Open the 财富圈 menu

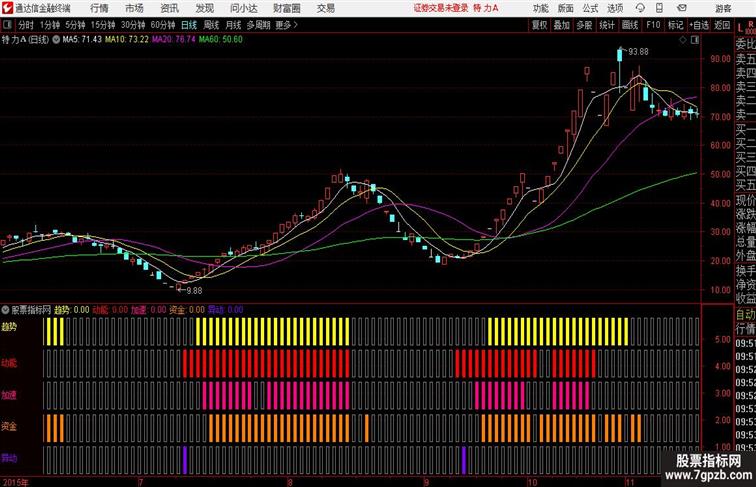coord(287,8)
